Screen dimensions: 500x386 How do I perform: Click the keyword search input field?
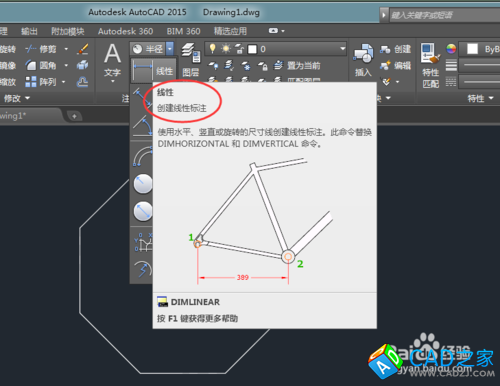click(x=445, y=15)
